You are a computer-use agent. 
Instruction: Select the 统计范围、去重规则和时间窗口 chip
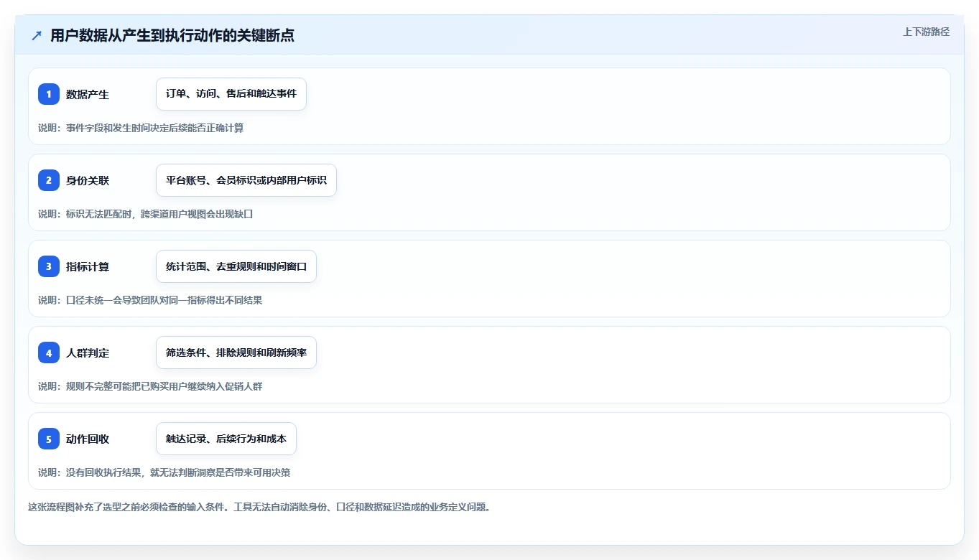point(236,266)
